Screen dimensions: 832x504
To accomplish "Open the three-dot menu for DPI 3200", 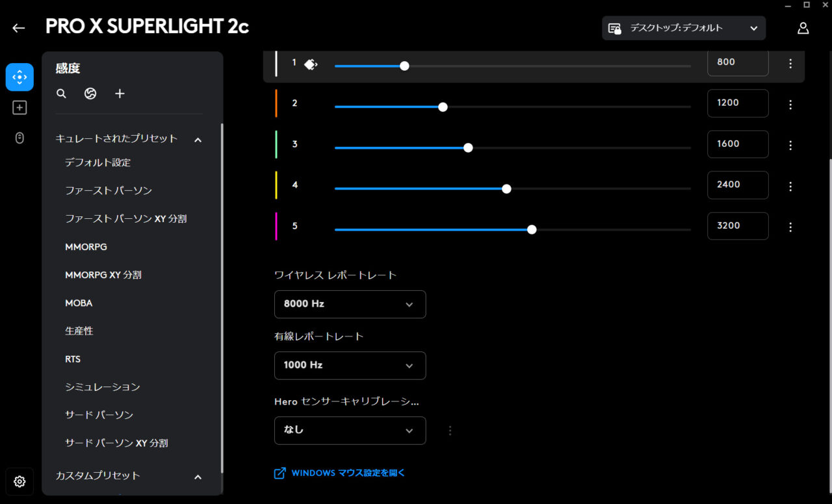I will 790,227.
